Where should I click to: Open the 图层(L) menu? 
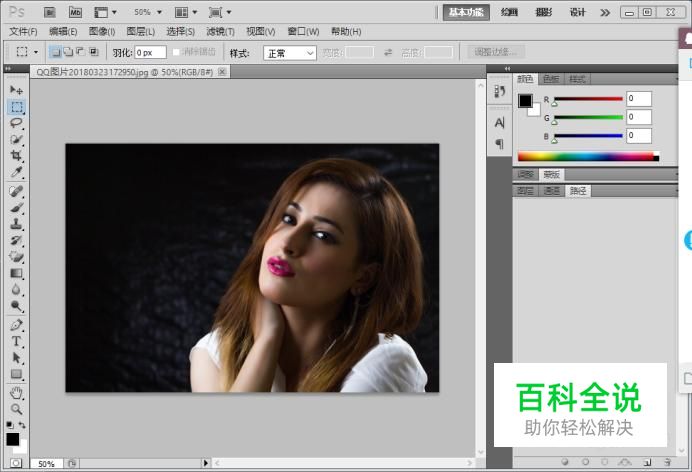pyautogui.click(x=140, y=32)
